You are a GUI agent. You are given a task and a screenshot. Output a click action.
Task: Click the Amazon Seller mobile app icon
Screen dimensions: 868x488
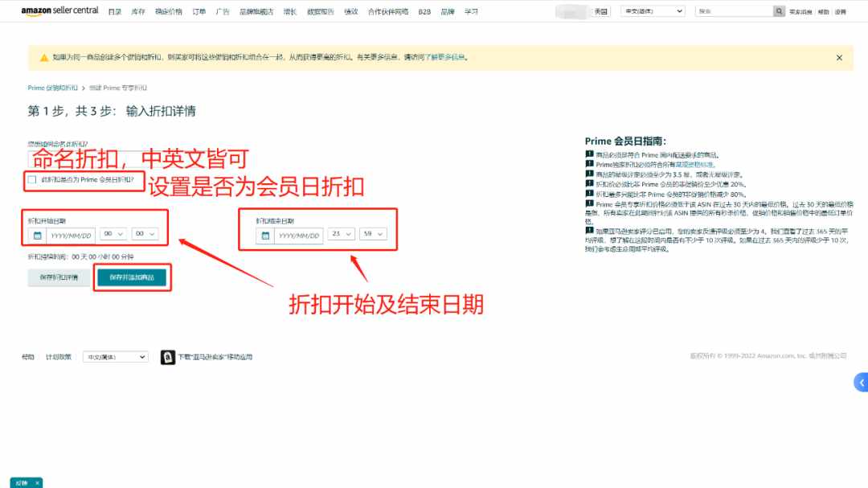pyautogui.click(x=168, y=357)
